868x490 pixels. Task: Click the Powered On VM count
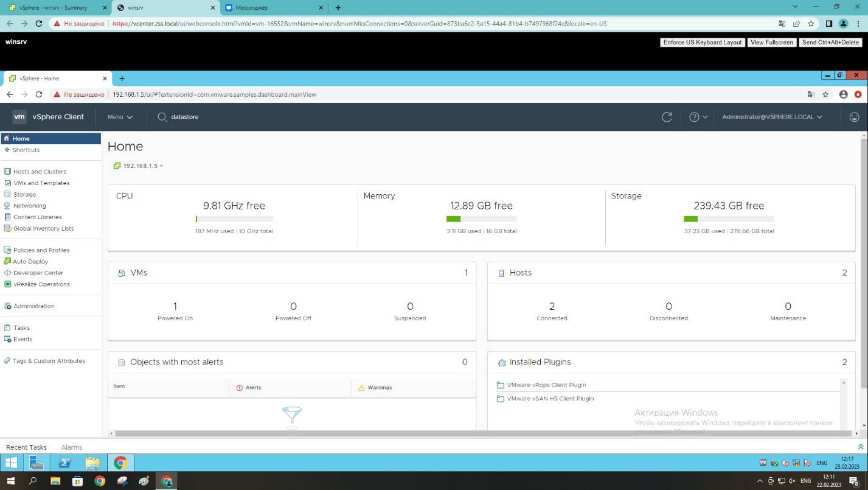coord(175,307)
